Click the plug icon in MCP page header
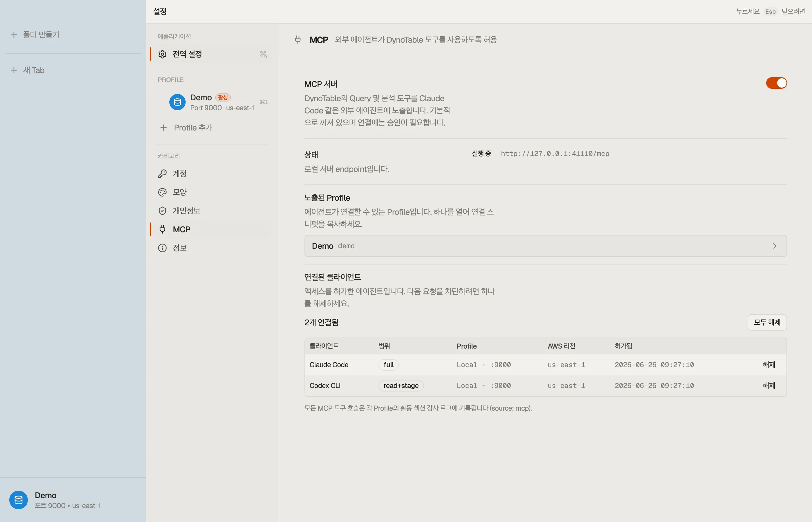The width and height of the screenshot is (812, 522). (298, 40)
